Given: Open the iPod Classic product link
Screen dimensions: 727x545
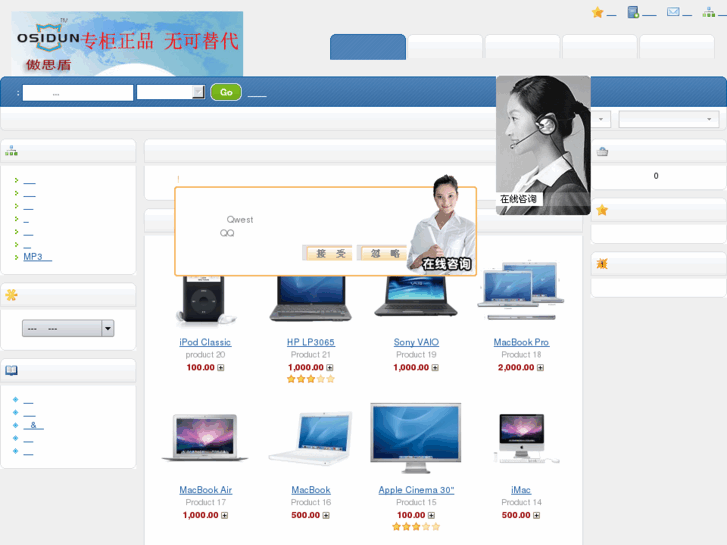Looking at the screenshot, I should tap(205, 342).
